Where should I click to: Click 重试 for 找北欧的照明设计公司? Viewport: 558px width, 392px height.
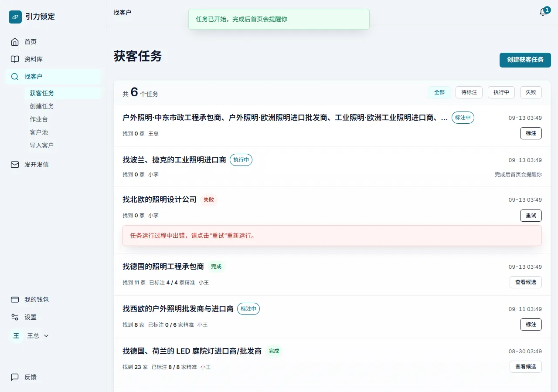(531, 216)
